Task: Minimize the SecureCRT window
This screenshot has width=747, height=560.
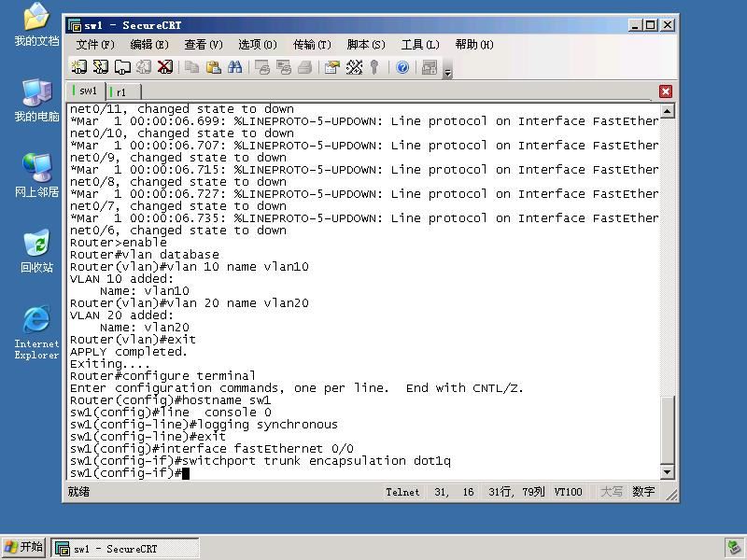Action: 635,25
